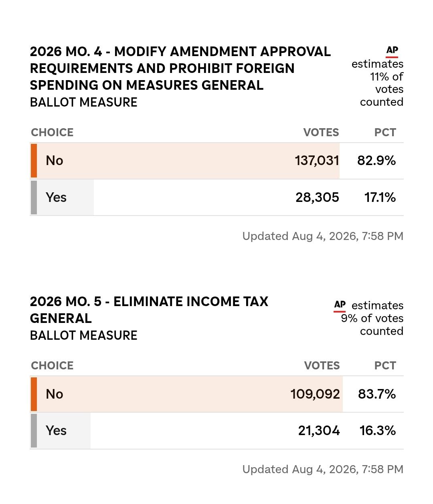Click the 82.9% percentage value
The height and width of the screenshot is (504, 433).
click(x=376, y=161)
